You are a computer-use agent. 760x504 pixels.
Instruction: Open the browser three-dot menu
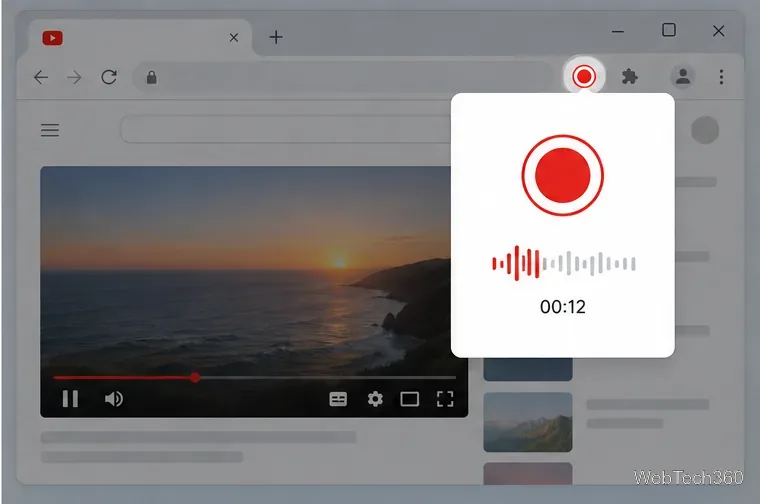721,77
